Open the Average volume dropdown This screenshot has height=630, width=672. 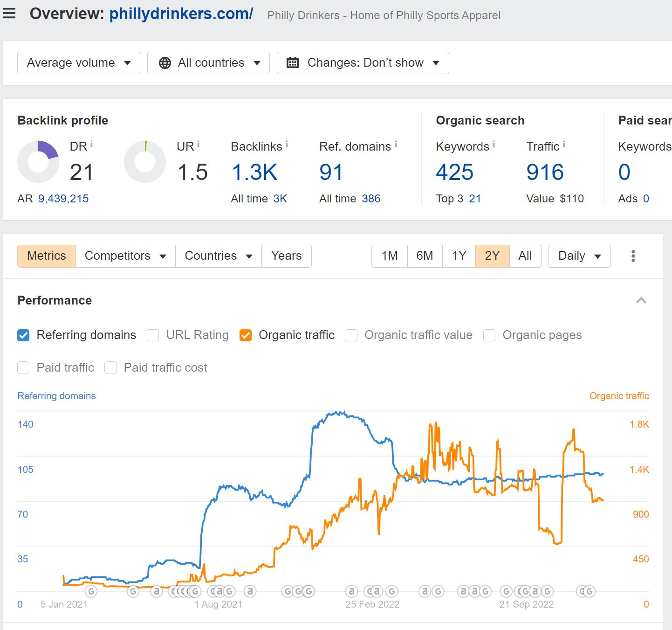(78, 62)
